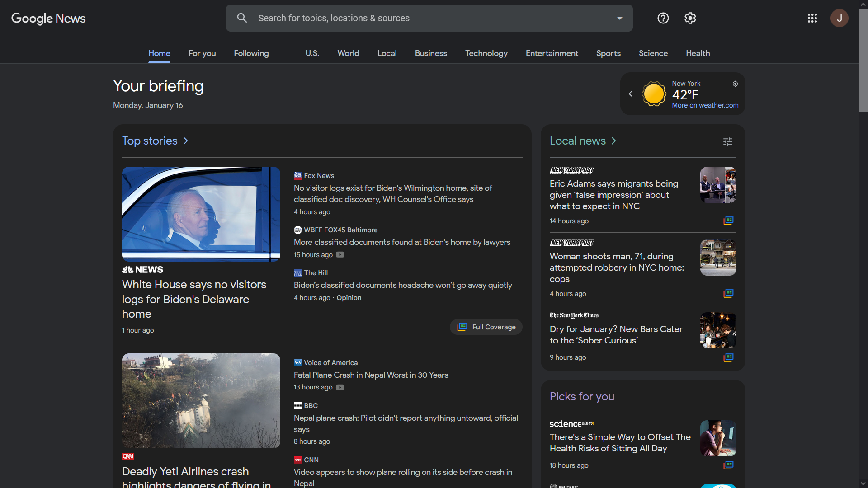Open the Science section tab
Viewport: 868px width, 488px height.
653,53
